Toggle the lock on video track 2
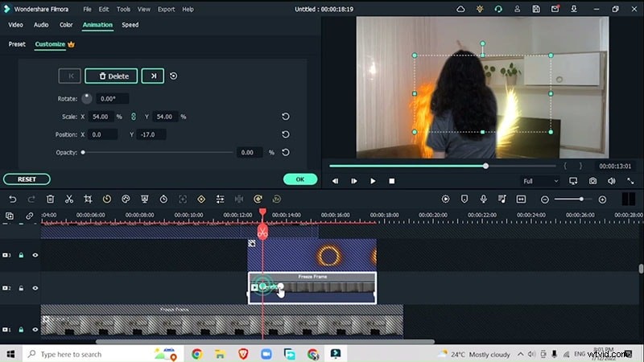The image size is (644, 362). 22,287
